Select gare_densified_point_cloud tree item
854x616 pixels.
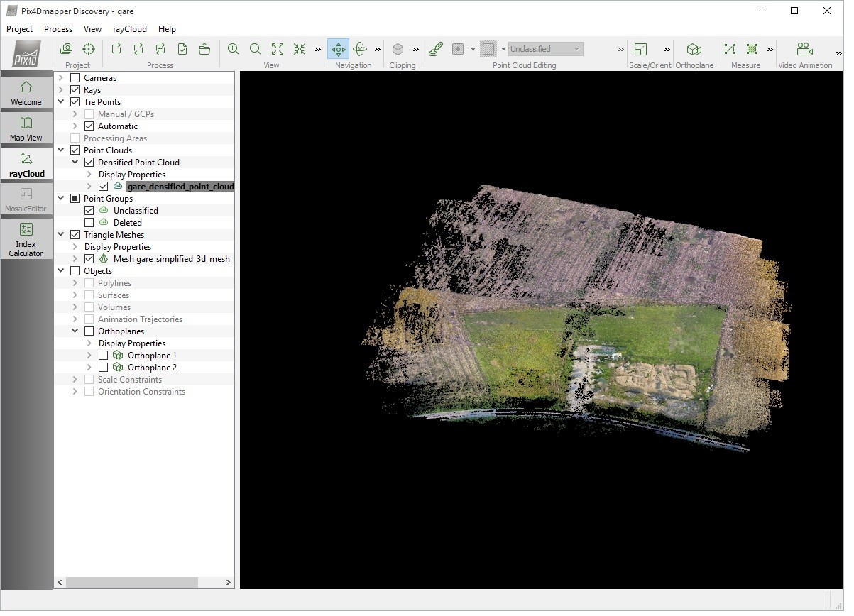(x=180, y=187)
